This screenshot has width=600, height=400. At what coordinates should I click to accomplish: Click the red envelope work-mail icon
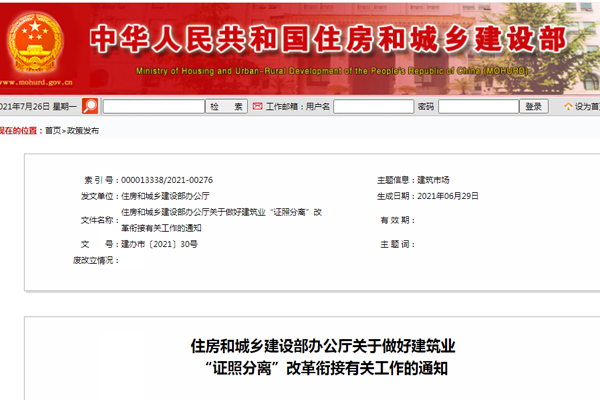(x=258, y=106)
